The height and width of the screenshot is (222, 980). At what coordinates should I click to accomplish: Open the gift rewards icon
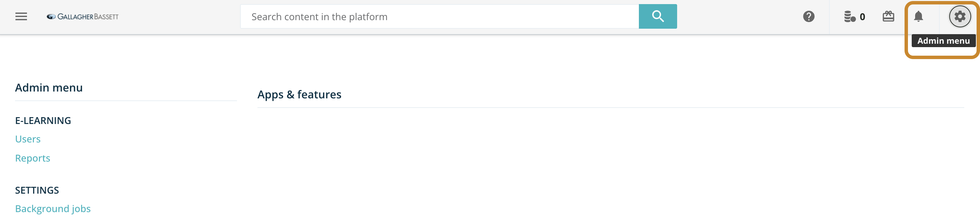coord(888,16)
